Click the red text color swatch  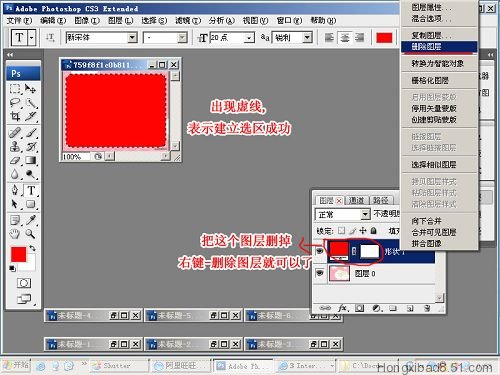point(384,38)
